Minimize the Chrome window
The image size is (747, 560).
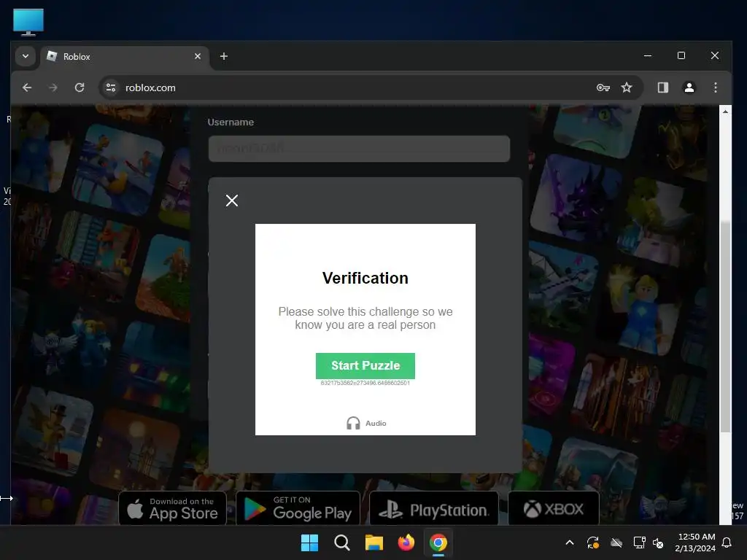point(648,55)
